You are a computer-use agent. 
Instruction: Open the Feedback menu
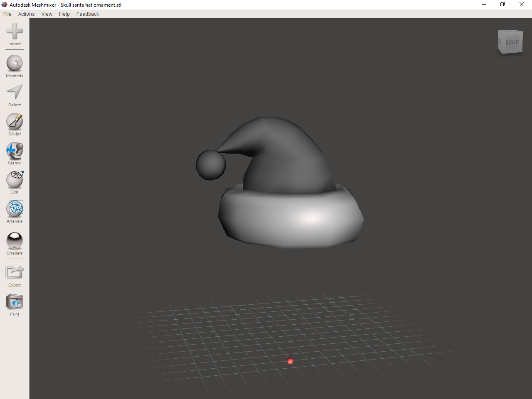tap(87, 14)
